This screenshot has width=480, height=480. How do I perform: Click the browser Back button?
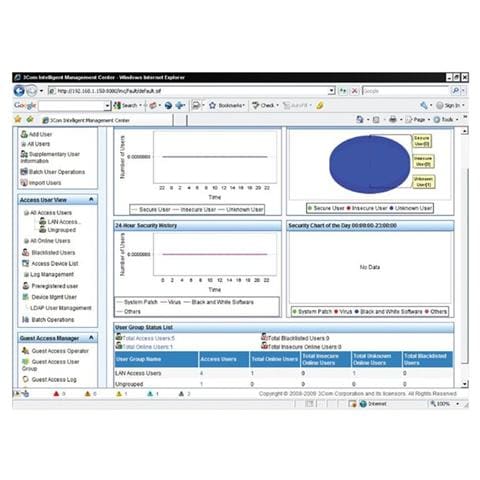pyautogui.click(x=19, y=91)
